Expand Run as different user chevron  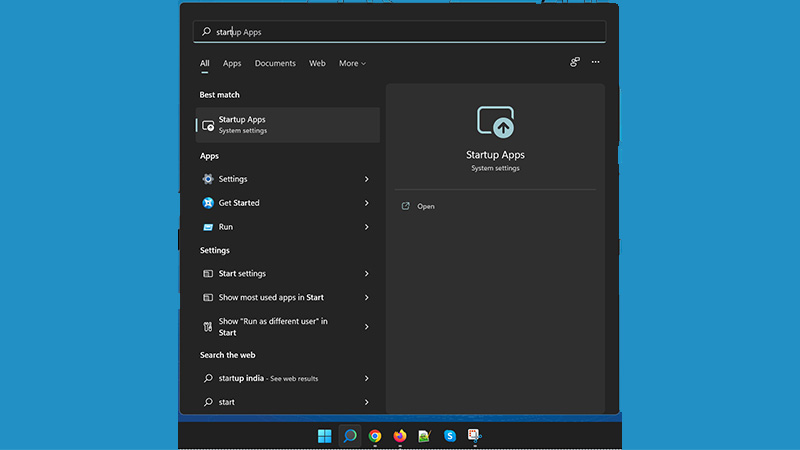click(x=366, y=327)
